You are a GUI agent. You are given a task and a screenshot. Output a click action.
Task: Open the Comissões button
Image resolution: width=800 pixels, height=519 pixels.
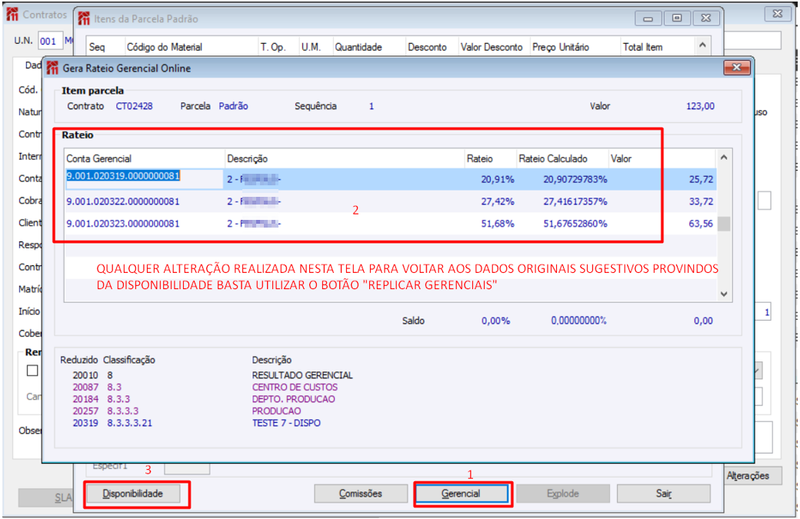click(361, 493)
